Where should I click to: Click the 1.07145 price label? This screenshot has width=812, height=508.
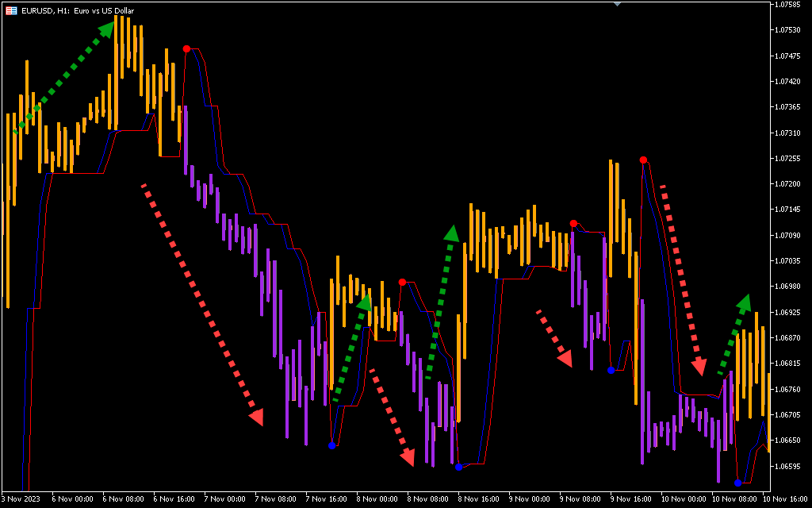tap(789, 210)
